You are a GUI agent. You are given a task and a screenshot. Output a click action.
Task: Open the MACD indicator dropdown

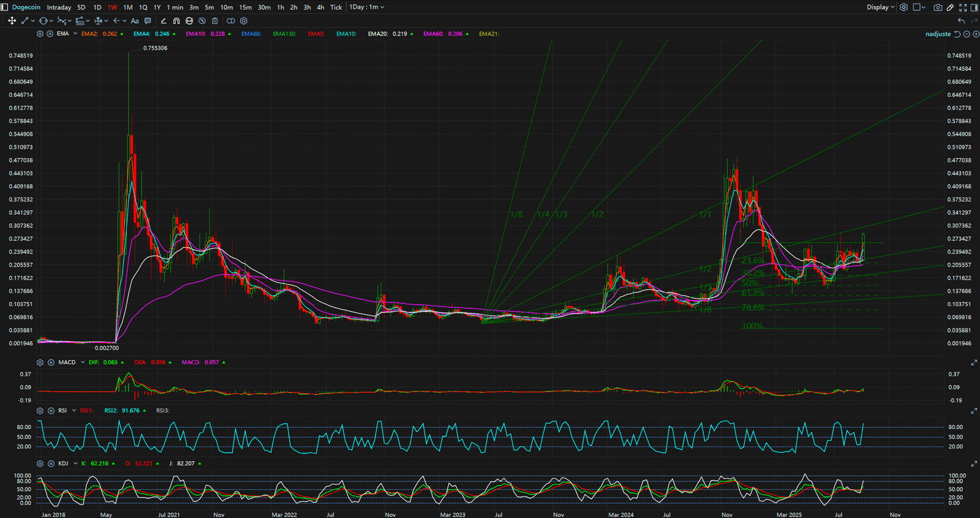83,362
